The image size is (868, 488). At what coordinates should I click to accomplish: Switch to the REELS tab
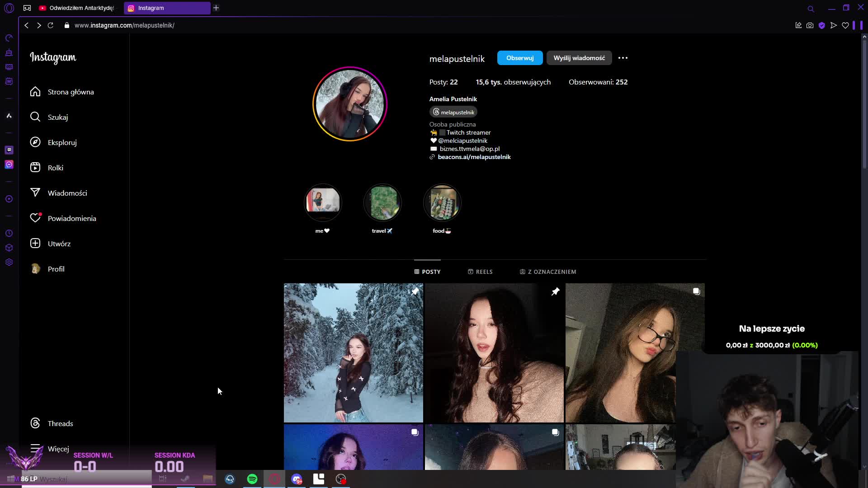[480, 272]
